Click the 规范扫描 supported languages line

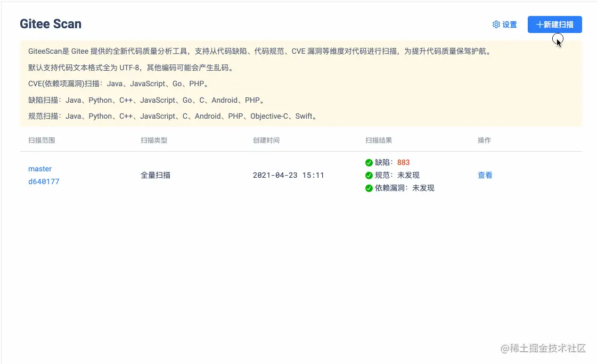(x=173, y=116)
